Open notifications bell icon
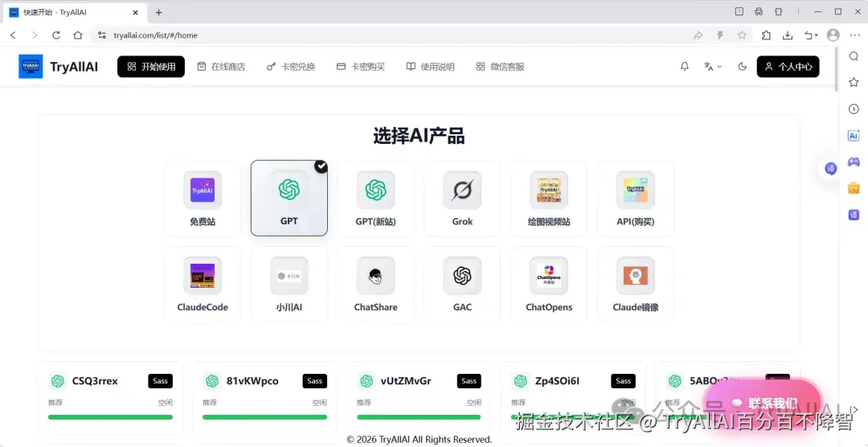The width and height of the screenshot is (868, 447). pyautogui.click(x=685, y=67)
